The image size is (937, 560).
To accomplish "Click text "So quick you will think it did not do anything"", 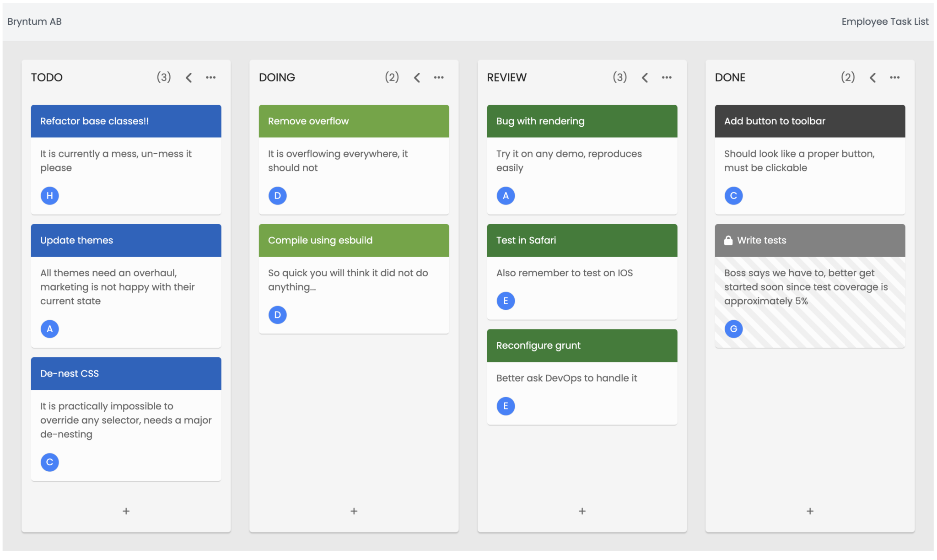I will [348, 280].
